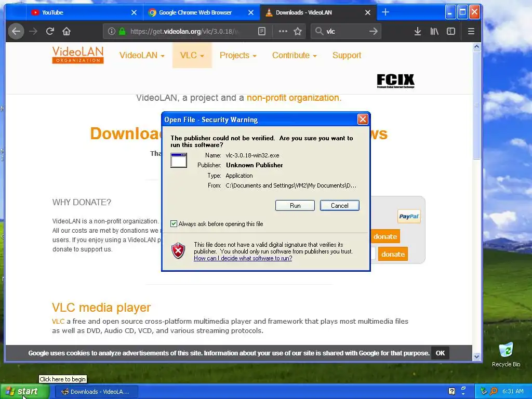Click the vertical scrollbar thumb
The width and height of the screenshot is (532, 399).
pos(477,105)
